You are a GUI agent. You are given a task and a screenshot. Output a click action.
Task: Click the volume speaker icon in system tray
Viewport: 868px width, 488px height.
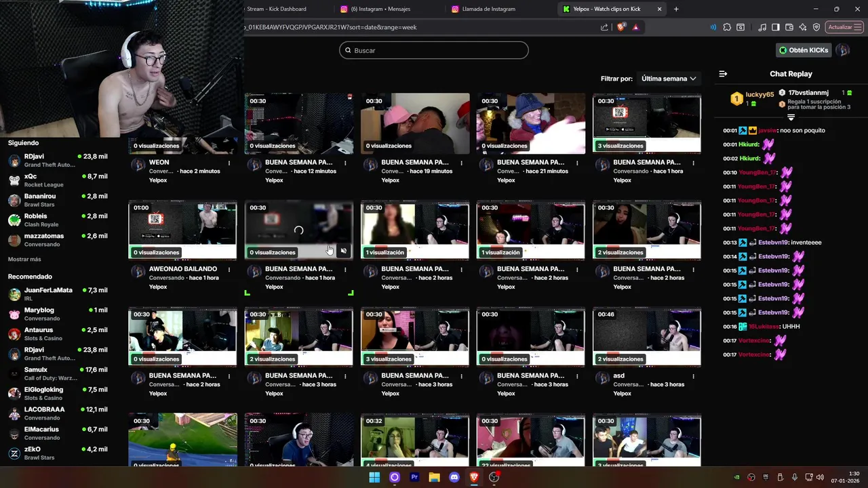(820, 477)
